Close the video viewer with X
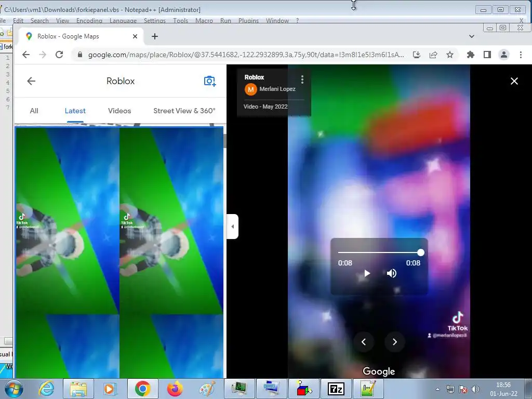This screenshot has width=532, height=399. 514,81
